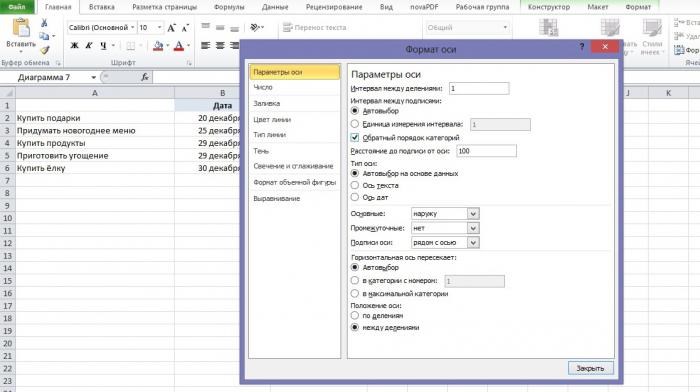This screenshot has height=392, width=700.
Task: Select в категории с номером radio
Action: tap(355, 280)
